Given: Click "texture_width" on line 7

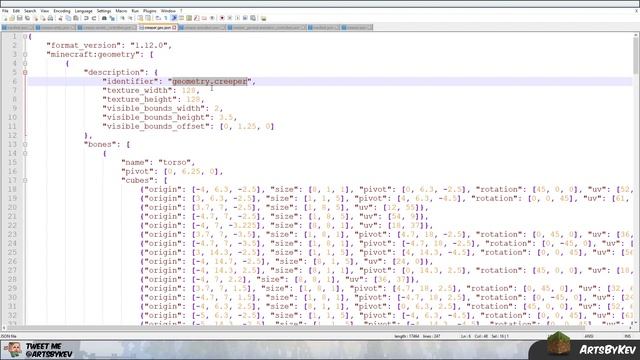Looking at the screenshot, I should [138, 90].
